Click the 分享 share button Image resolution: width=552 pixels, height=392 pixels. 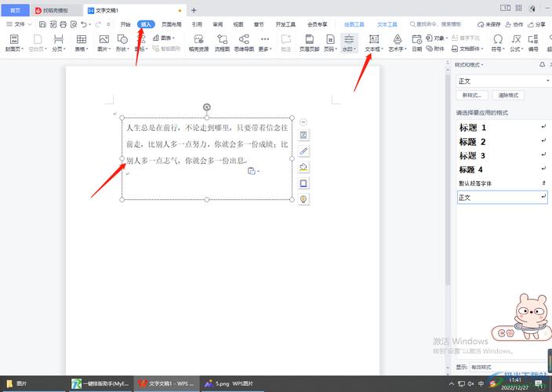point(536,24)
